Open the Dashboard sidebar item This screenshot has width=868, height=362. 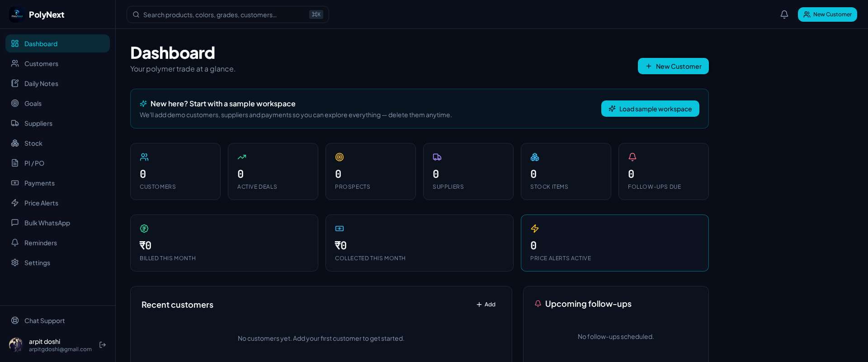pos(57,43)
